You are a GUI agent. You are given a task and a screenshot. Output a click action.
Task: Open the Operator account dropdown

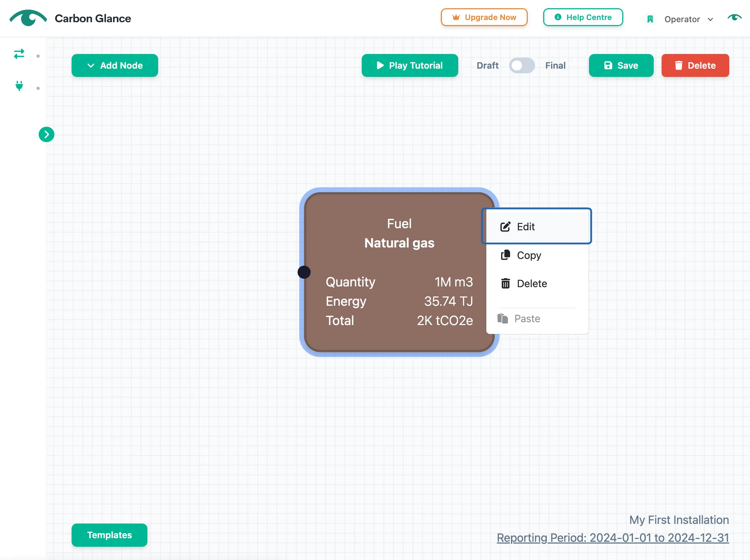tap(688, 19)
